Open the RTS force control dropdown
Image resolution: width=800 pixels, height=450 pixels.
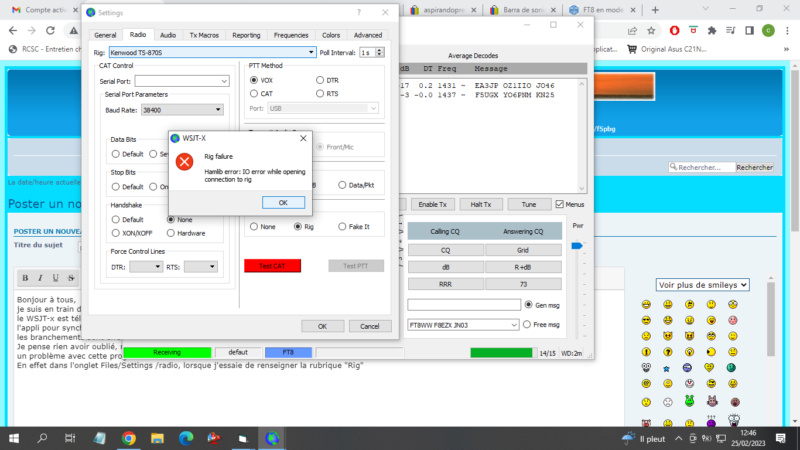point(200,267)
